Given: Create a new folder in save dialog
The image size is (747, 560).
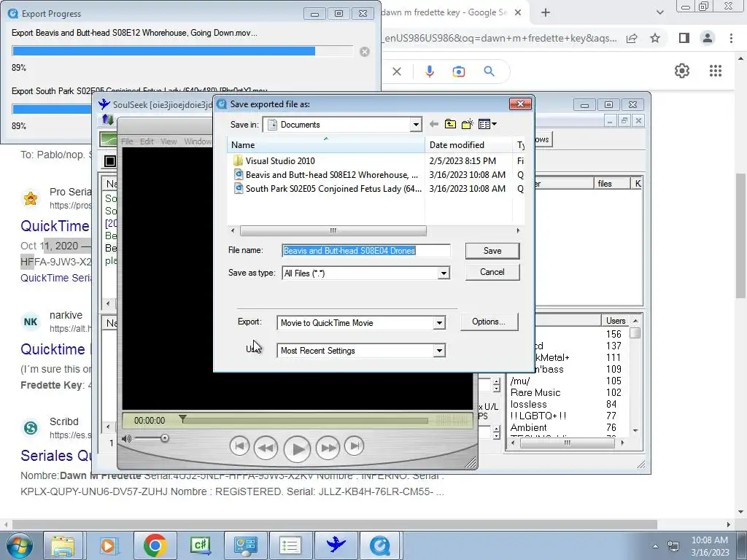Looking at the screenshot, I should click(x=468, y=124).
